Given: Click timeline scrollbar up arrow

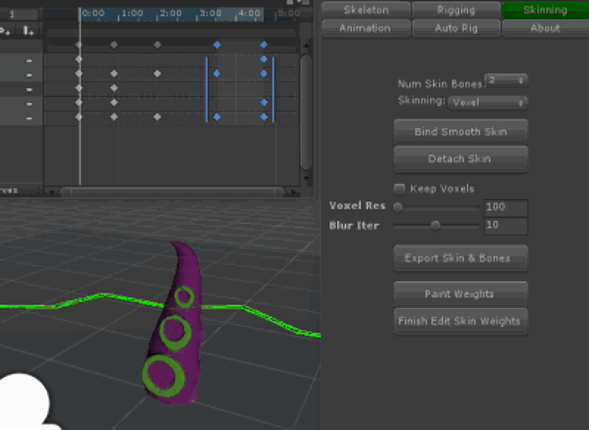Looking at the screenshot, I should [x=306, y=45].
